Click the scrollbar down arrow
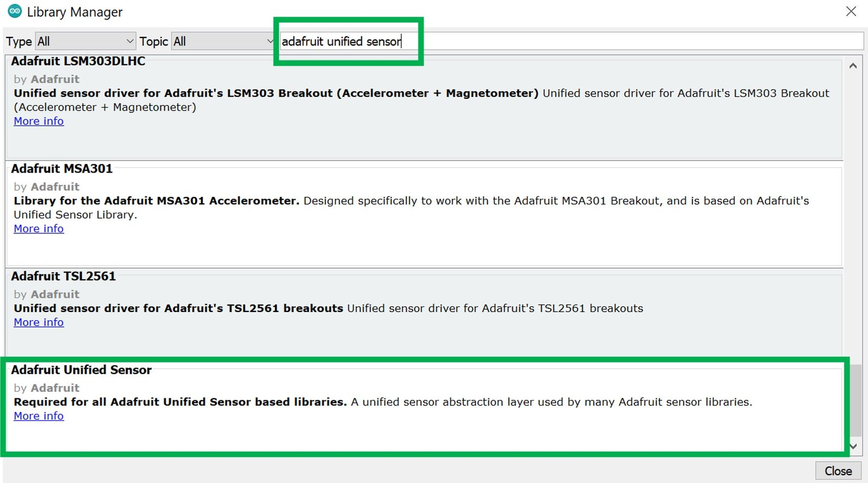 [853, 446]
